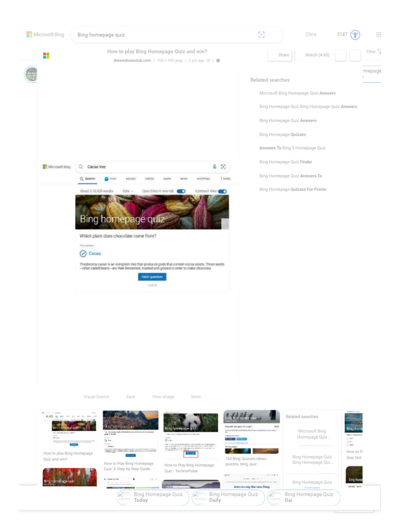
Task: Open the red leaves Bing homepage quiz thumbnail
Action: (70, 477)
